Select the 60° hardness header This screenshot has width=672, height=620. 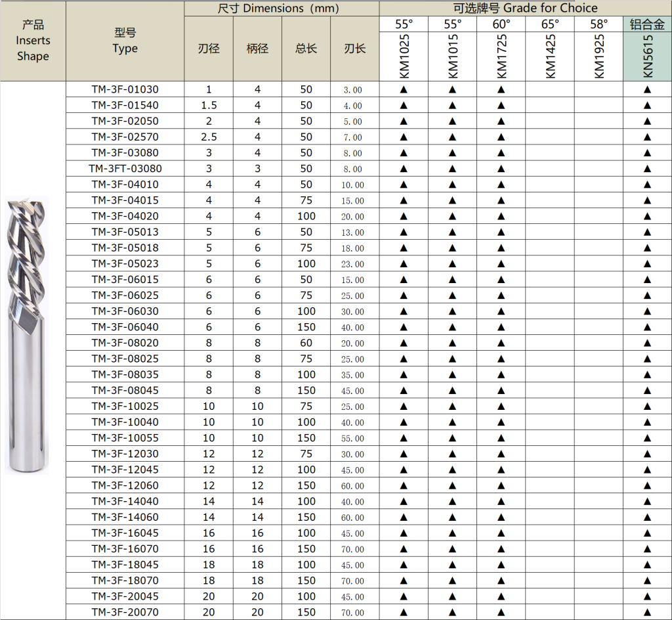(x=501, y=24)
